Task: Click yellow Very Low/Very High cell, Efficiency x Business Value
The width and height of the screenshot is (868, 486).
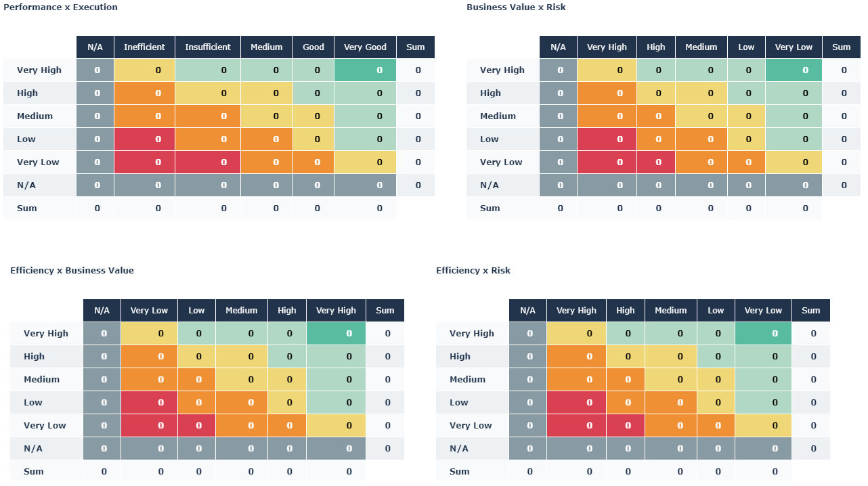Action: (x=336, y=426)
